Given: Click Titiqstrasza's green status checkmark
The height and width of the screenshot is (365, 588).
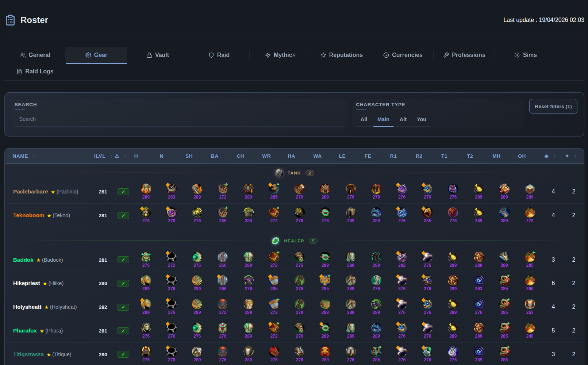Looking at the screenshot, I should coord(123,354).
